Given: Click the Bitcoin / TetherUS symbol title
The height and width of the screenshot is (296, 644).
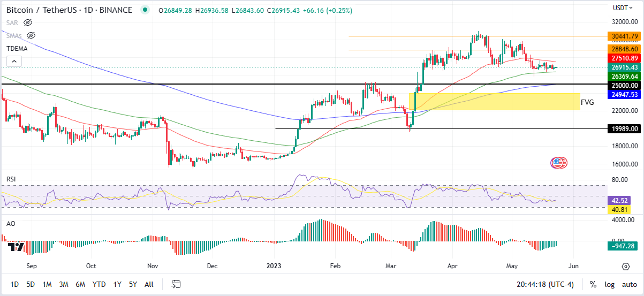Looking at the screenshot, I should point(69,10).
